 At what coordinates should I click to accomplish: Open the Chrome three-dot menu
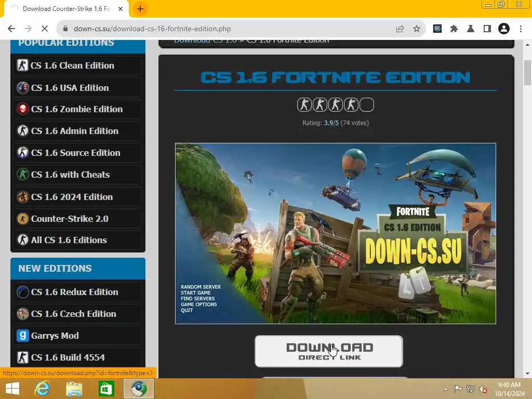(521, 29)
